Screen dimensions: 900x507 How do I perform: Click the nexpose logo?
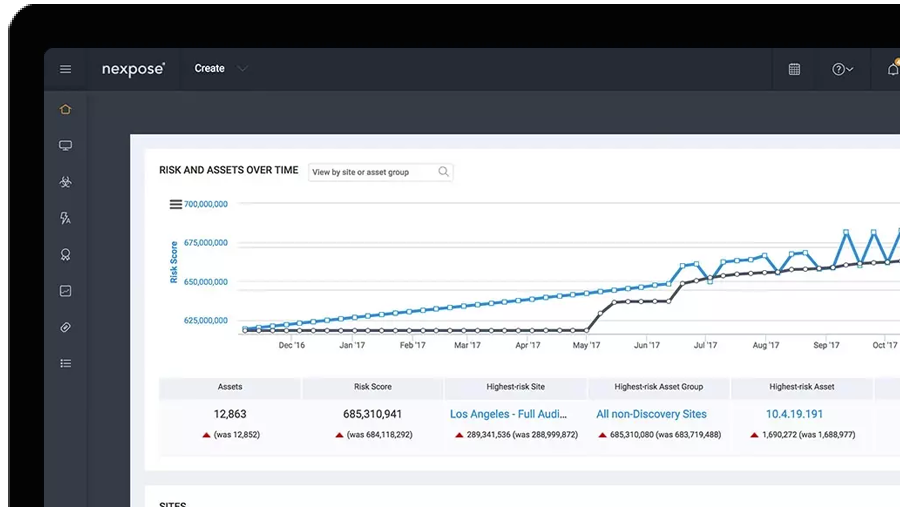coord(133,69)
